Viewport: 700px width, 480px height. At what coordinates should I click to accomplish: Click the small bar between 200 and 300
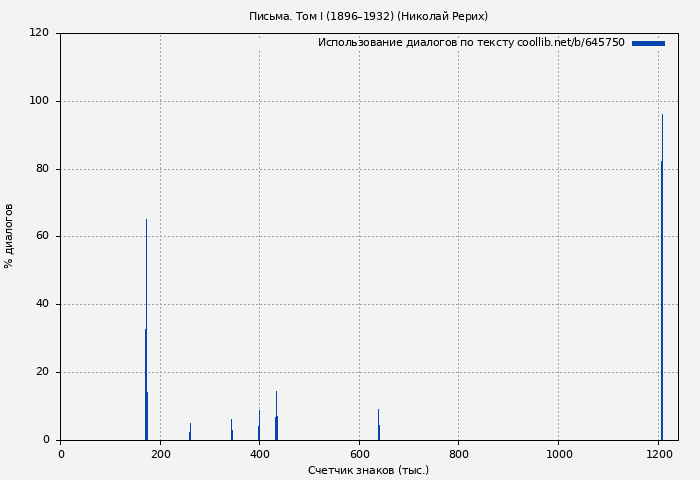(x=190, y=432)
